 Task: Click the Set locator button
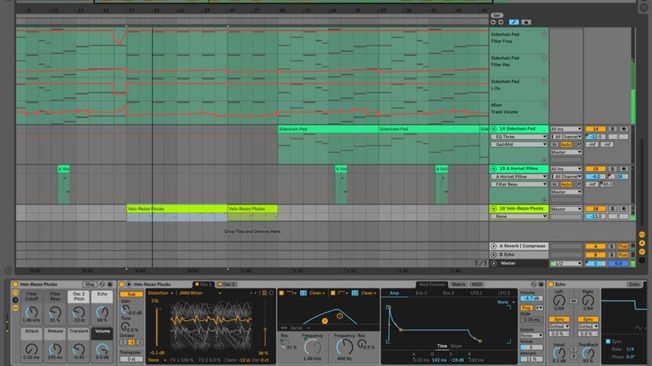click(496, 15)
